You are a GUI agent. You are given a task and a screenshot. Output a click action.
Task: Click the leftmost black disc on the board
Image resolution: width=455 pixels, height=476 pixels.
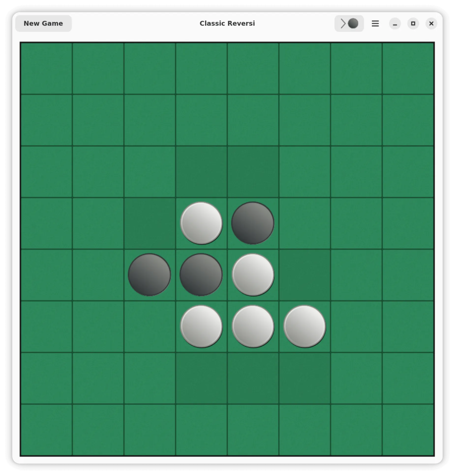(x=149, y=275)
